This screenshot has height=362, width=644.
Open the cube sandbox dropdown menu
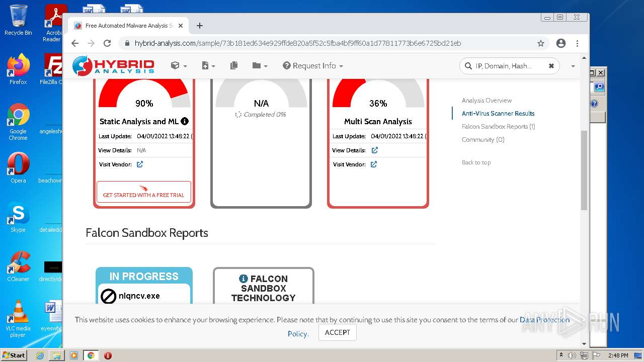coord(179,66)
